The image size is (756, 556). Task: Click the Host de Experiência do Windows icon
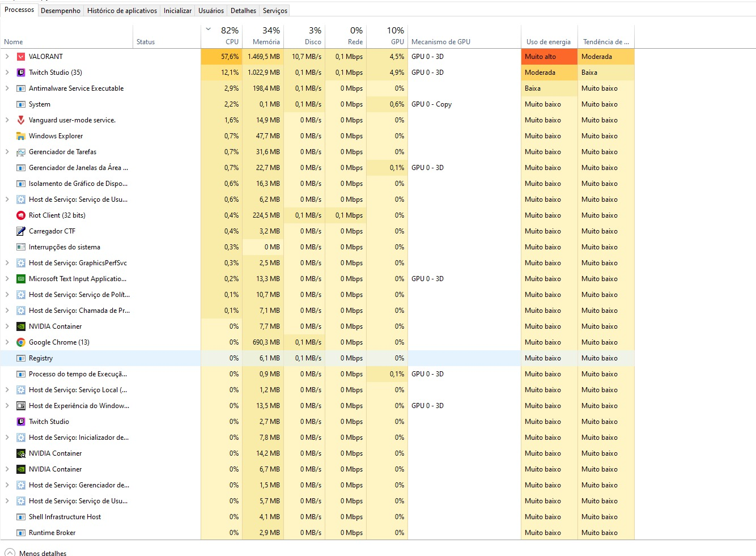[21, 406]
